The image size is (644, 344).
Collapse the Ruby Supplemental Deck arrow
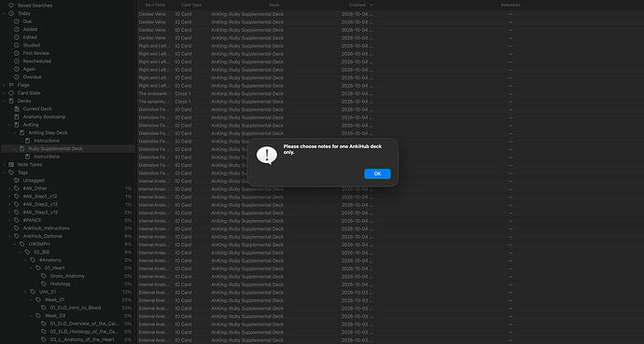(15, 149)
